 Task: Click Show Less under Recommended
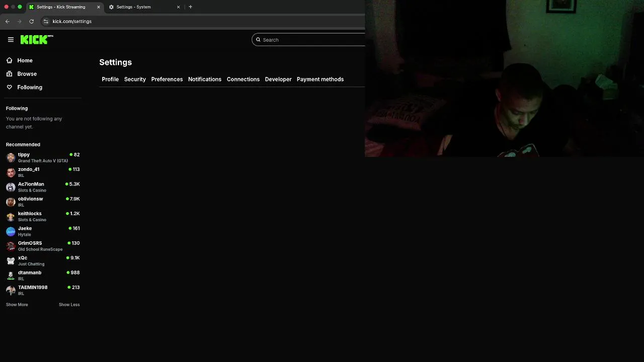[x=69, y=305]
